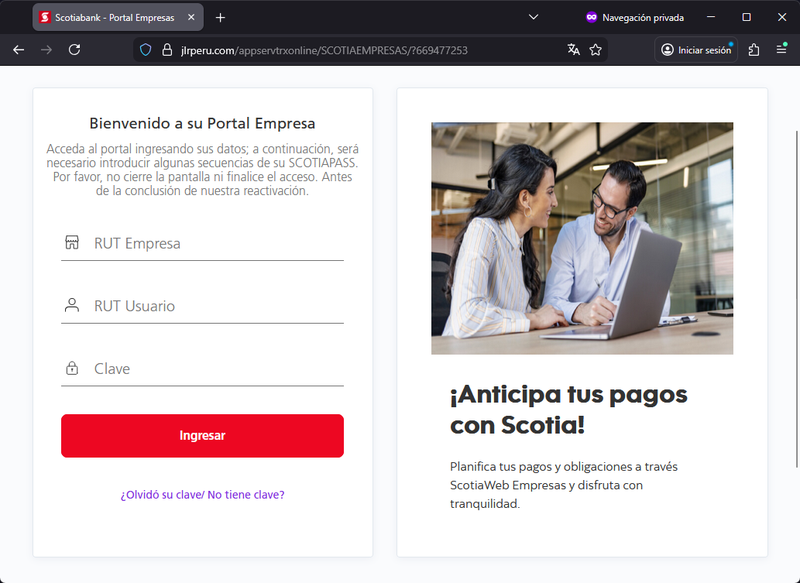Click the back navigation arrow

coord(18,50)
